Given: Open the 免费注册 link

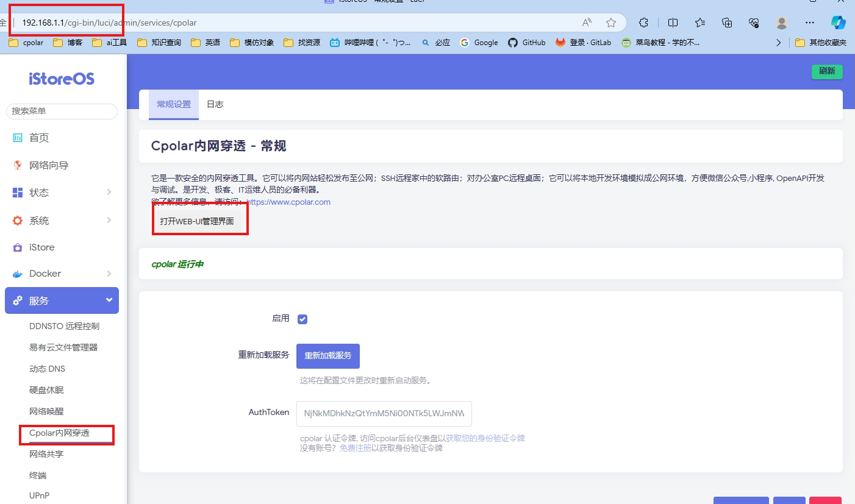Looking at the screenshot, I should point(356,448).
